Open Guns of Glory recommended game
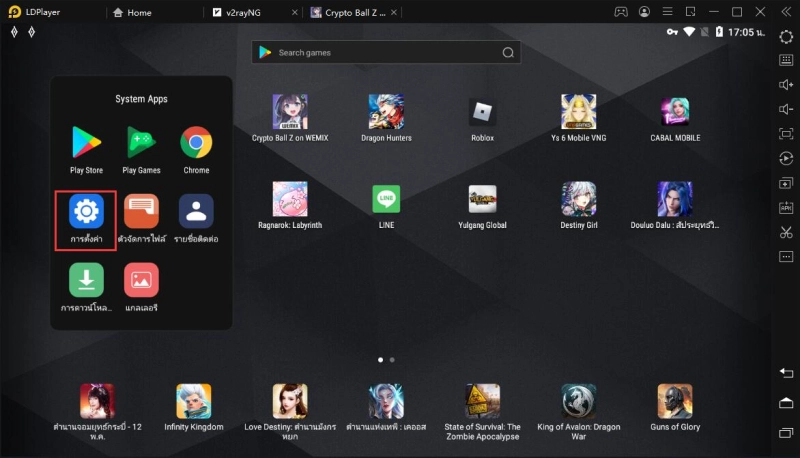This screenshot has width=800, height=458. click(675, 401)
